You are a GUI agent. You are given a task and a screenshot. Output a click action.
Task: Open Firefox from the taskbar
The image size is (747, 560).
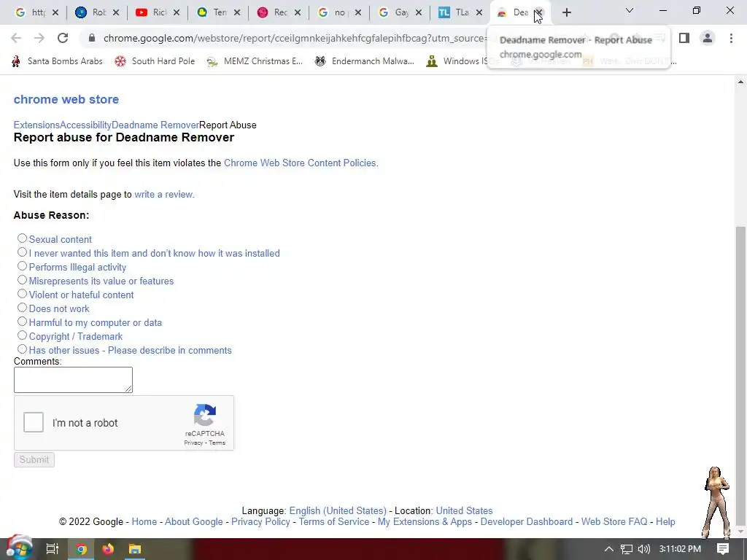[x=108, y=549]
